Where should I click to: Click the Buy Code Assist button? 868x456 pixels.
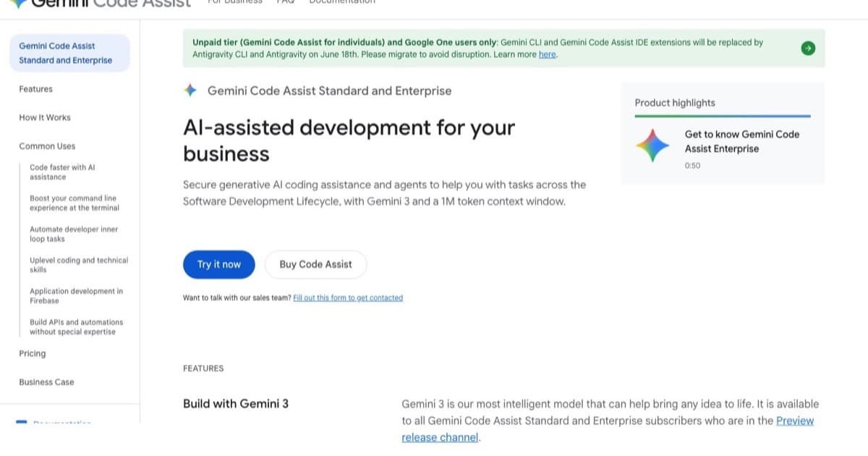coord(315,264)
